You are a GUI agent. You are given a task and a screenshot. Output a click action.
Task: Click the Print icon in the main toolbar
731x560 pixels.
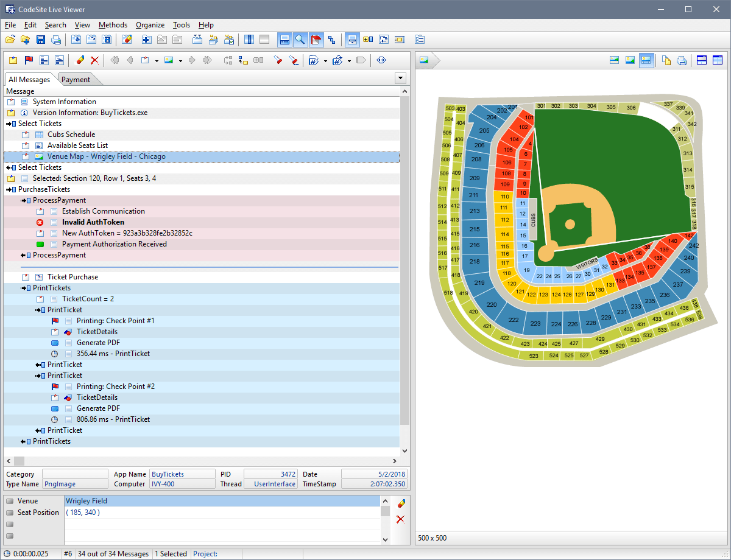[56, 40]
